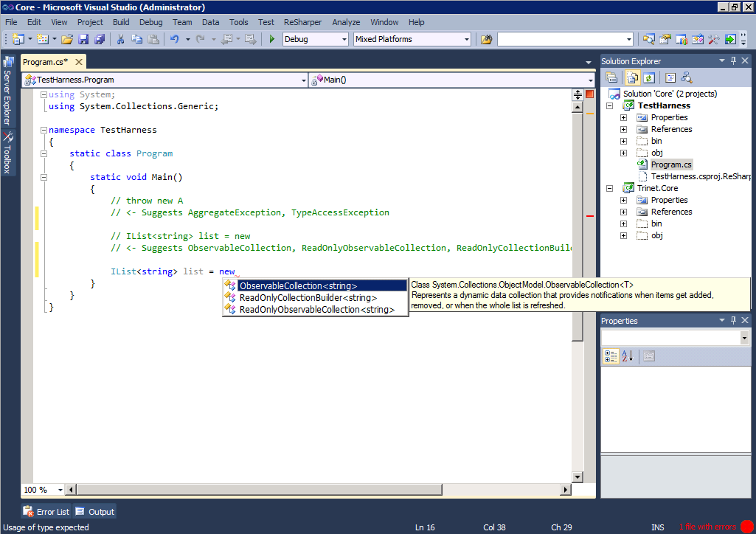Viewport: 756px width, 534px height.
Task: Toggle Show All Files in Solution Explorer
Action: pyautogui.click(x=633, y=77)
